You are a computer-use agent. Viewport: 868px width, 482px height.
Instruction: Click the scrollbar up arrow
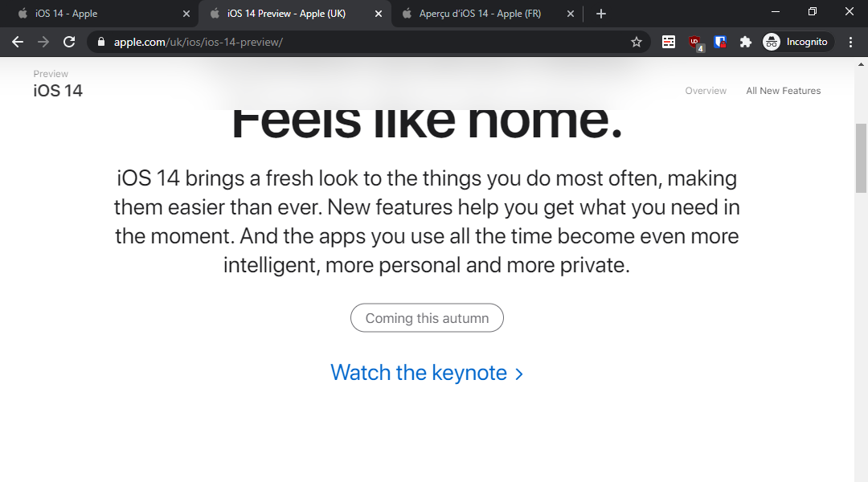(x=861, y=64)
